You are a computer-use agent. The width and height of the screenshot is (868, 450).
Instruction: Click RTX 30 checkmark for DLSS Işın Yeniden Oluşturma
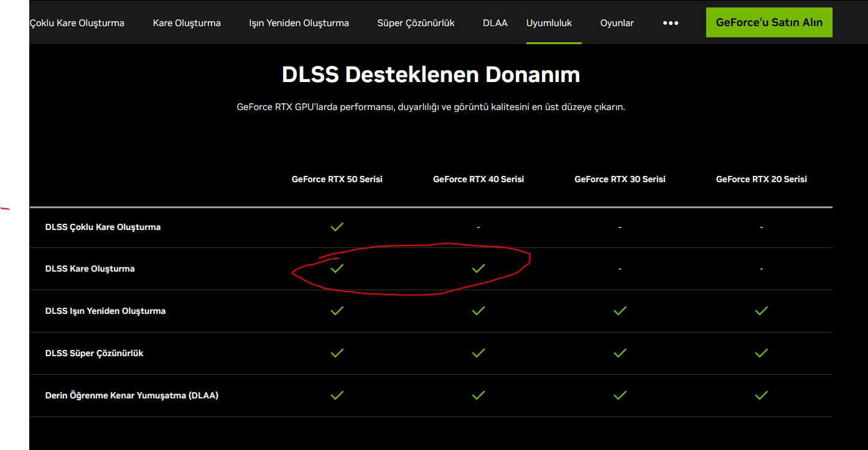[x=620, y=311]
